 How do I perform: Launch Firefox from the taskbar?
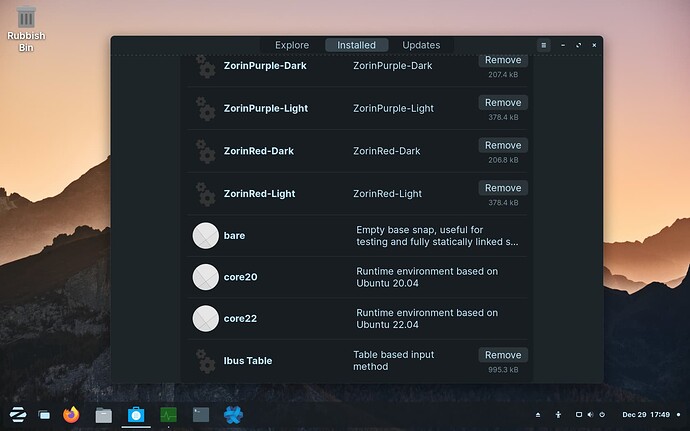[x=71, y=414]
